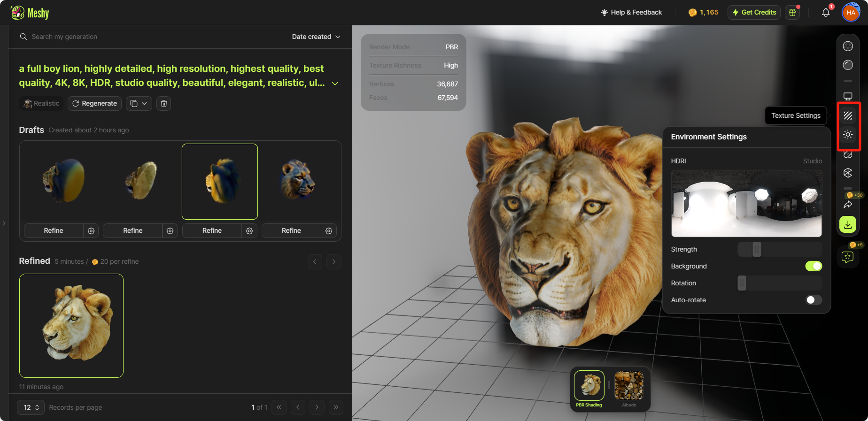Open the Date created sort dropdown
This screenshot has width=868, height=421.
(x=316, y=37)
